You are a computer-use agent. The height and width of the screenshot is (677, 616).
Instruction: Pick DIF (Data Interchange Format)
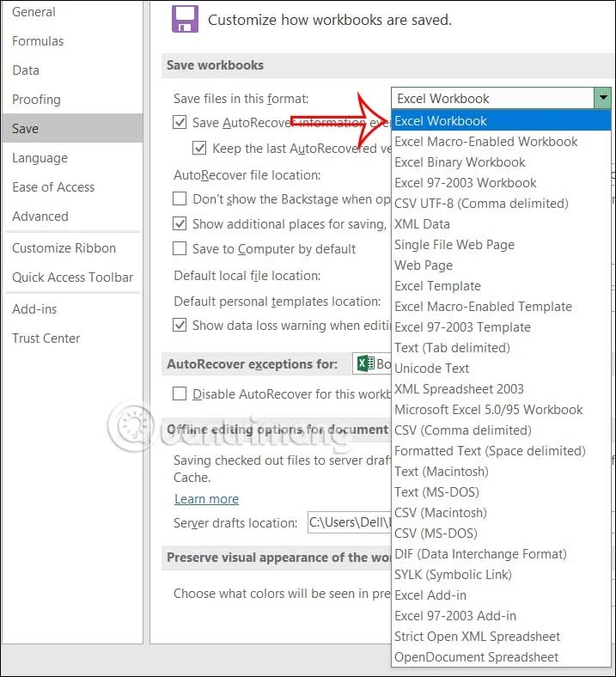(x=501, y=554)
